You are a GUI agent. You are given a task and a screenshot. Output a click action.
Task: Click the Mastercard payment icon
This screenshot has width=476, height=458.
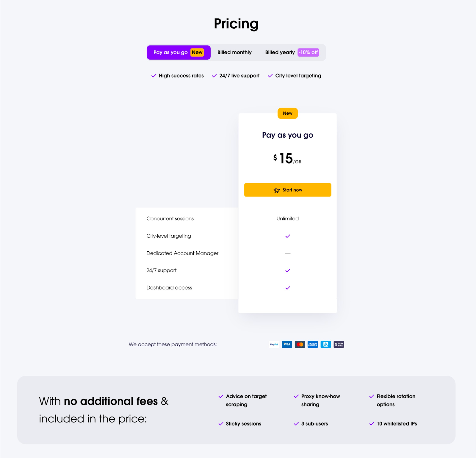300,345
